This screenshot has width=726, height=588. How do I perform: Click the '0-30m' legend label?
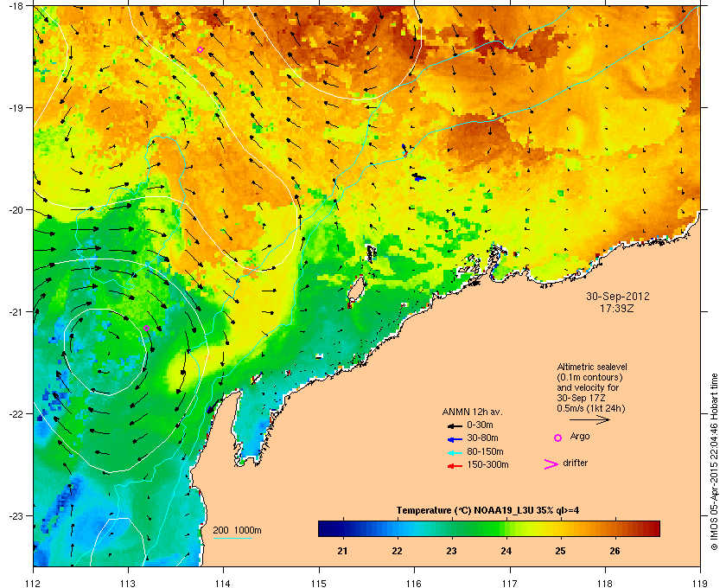480,425
